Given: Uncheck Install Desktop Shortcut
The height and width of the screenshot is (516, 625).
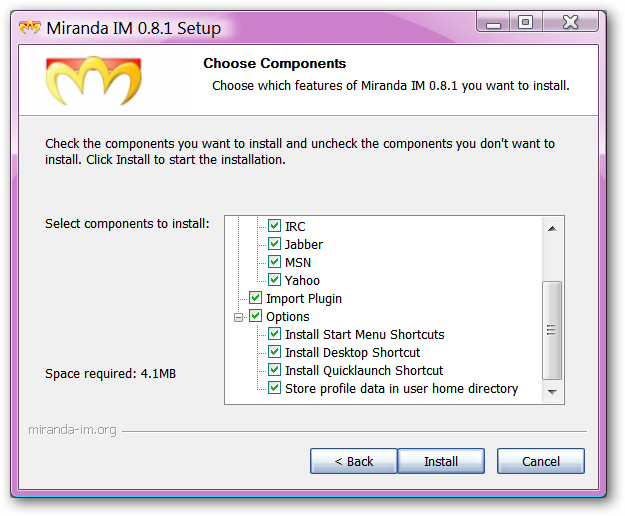Looking at the screenshot, I should 274,352.
